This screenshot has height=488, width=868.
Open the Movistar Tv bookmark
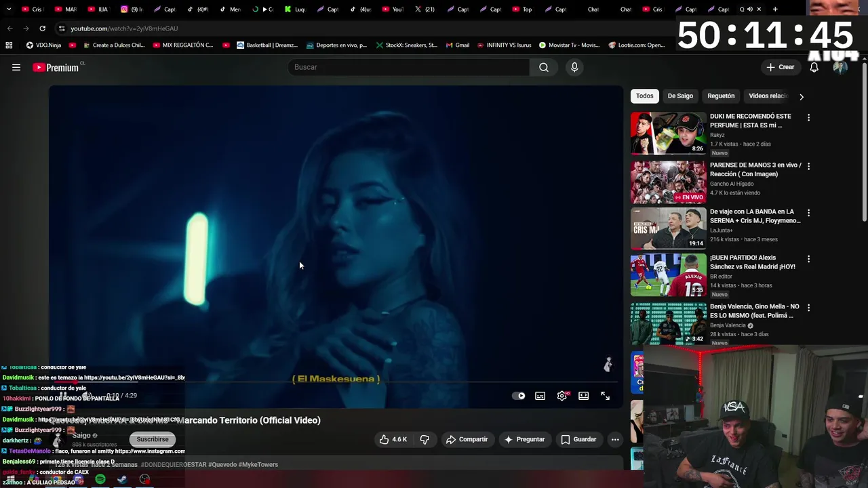point(569,45)
